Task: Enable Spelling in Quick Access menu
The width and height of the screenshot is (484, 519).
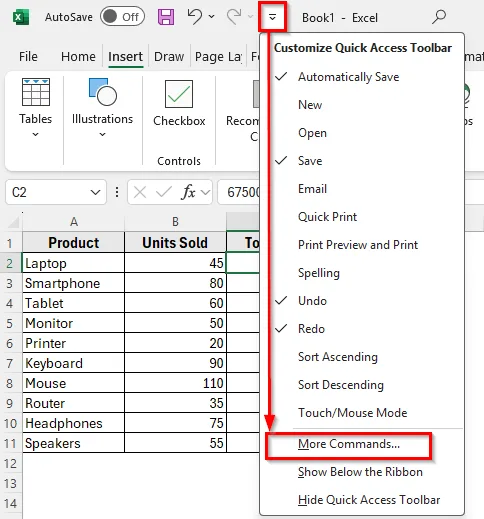Action: [362, 273]
